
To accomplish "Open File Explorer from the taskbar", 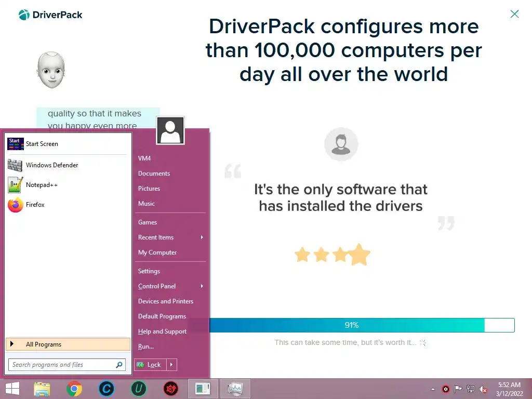I will click(x=42, y=389).
